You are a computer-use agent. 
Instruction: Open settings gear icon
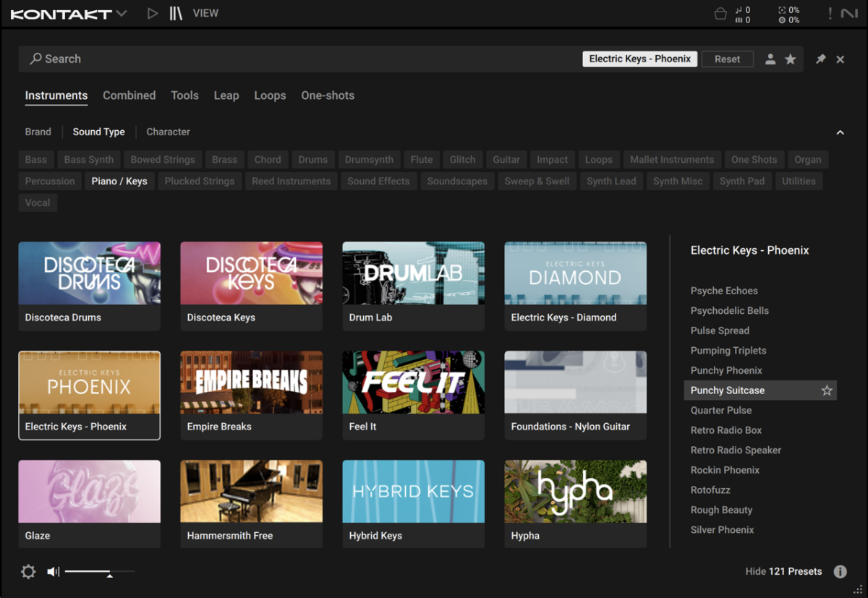click(x=28, y=572)
